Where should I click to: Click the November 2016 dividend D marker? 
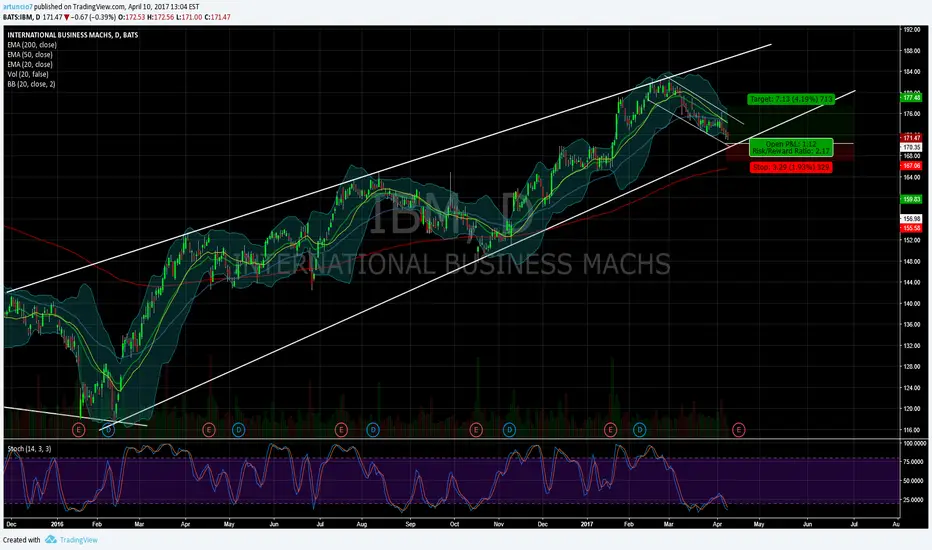pyautogui.click(x=509, y=429)
